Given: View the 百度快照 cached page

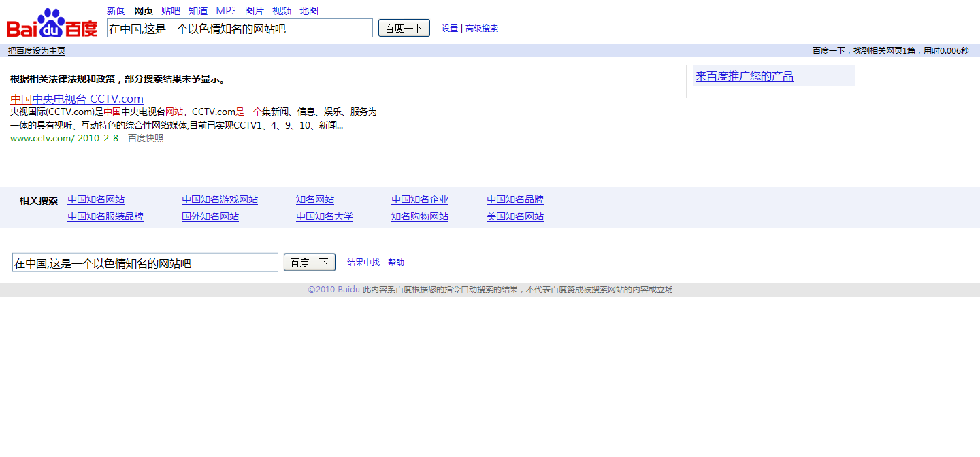Looking at the screenshot, I should pos(146,138).
